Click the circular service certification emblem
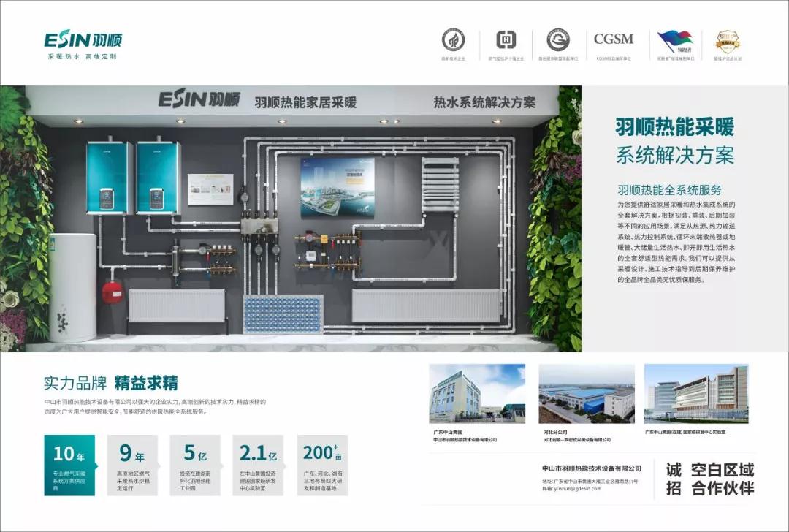This screenshot has width=789, height=532. (558, 42)
